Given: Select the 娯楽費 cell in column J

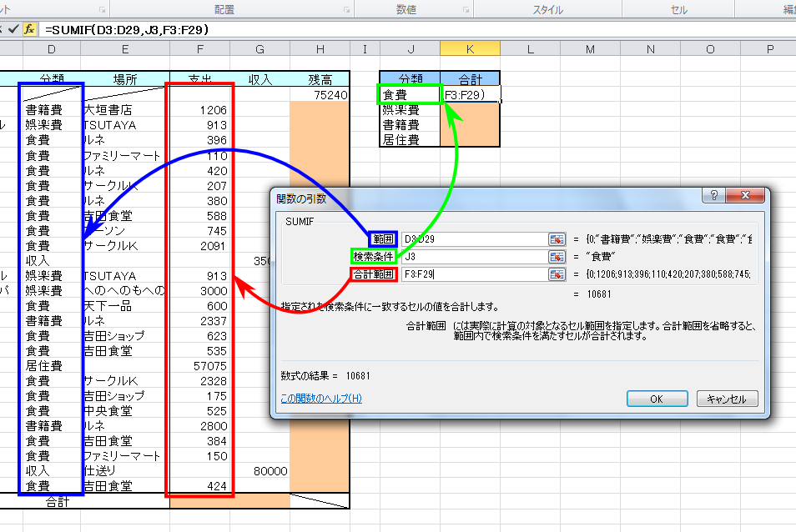Looking at the screenshot, I should tap(411, 110).
